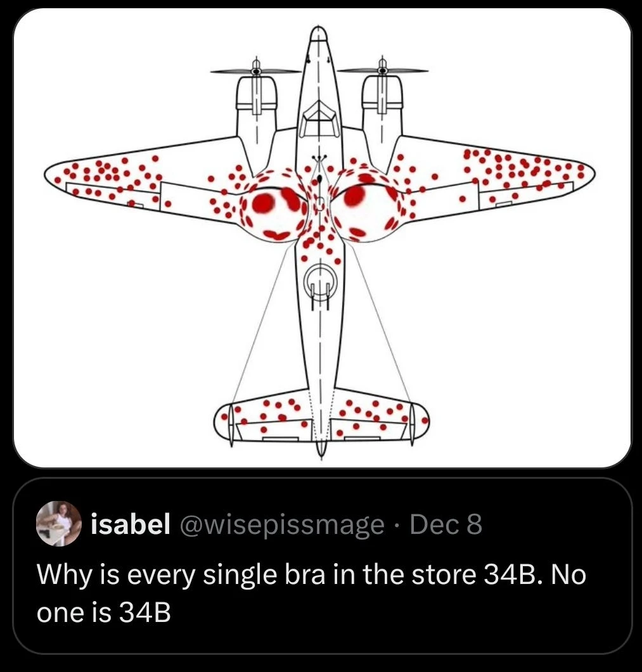
Task: Click the words "one is 34B" in the tweet
Action: coord(105,613)
